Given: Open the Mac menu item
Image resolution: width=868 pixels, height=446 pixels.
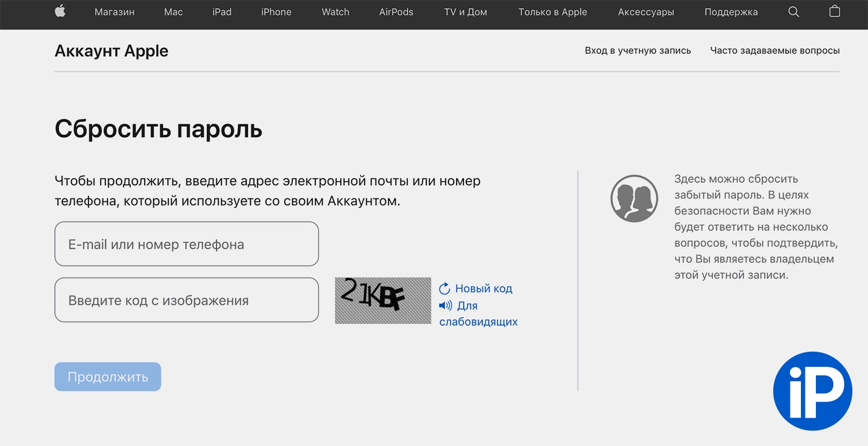Looking at the screenshot, I should coord(173,12).
